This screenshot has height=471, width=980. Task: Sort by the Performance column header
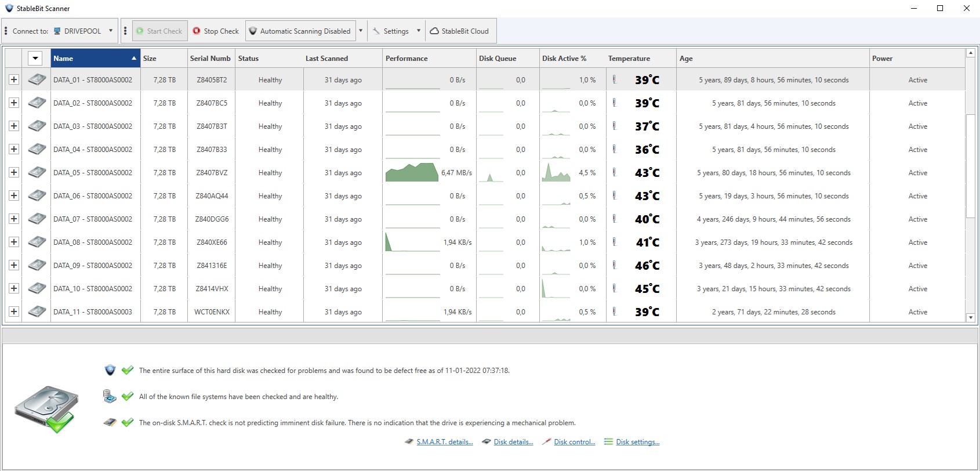pyautogui.click(x=429, y=58)
